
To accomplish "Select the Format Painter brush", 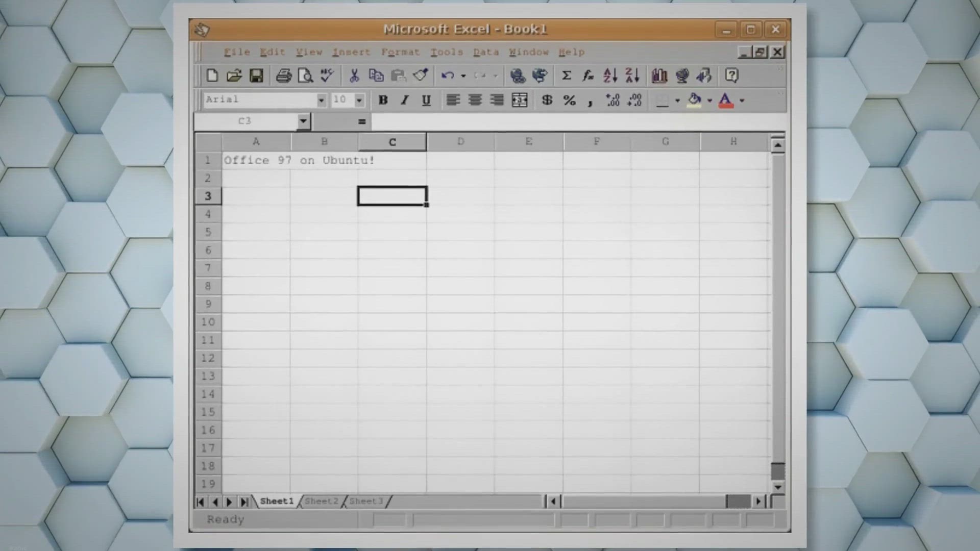I will 420,76.
